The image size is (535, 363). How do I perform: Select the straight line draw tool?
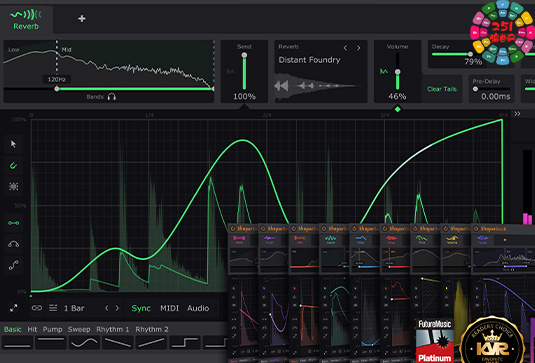(13, 223)
